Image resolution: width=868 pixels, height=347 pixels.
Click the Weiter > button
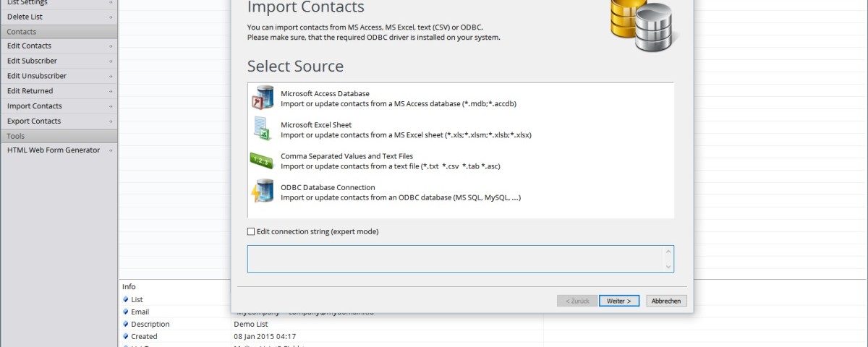(x=618, y=301)
